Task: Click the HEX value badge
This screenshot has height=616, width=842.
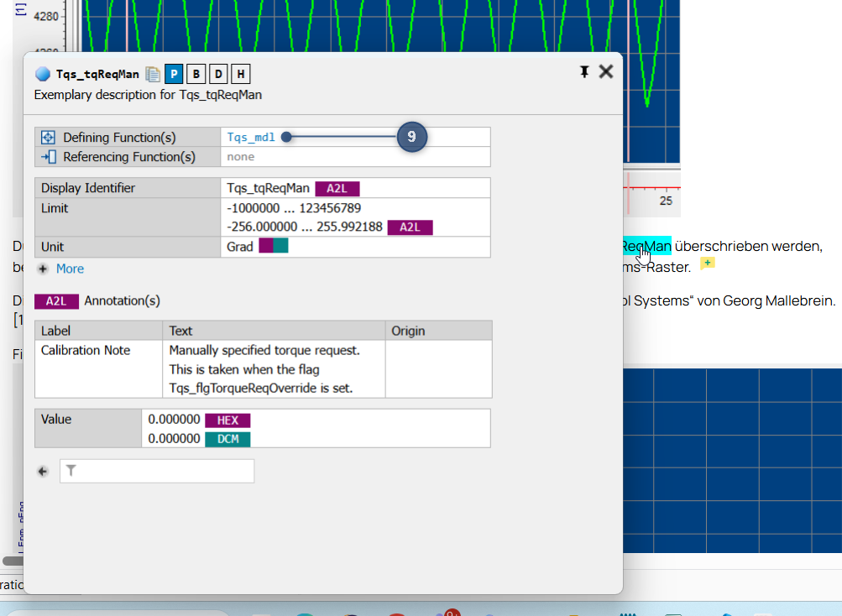Action: [227, 420]
